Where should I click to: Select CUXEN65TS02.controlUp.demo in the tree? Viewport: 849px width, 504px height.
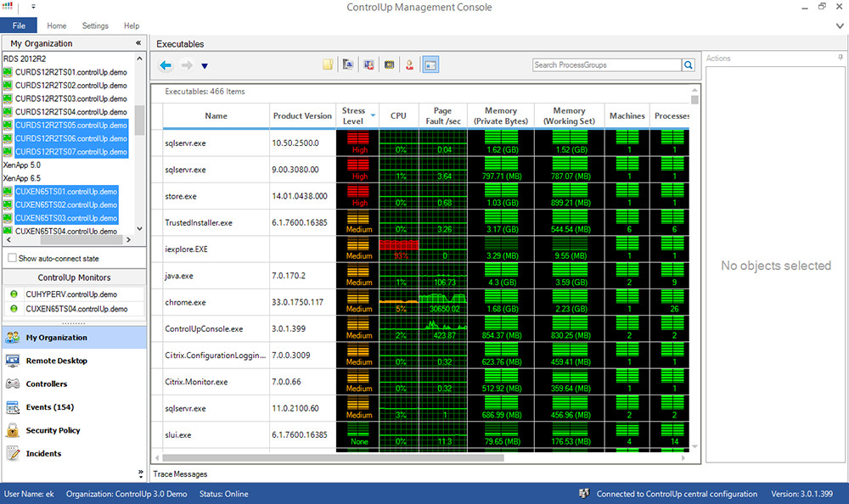66,204
